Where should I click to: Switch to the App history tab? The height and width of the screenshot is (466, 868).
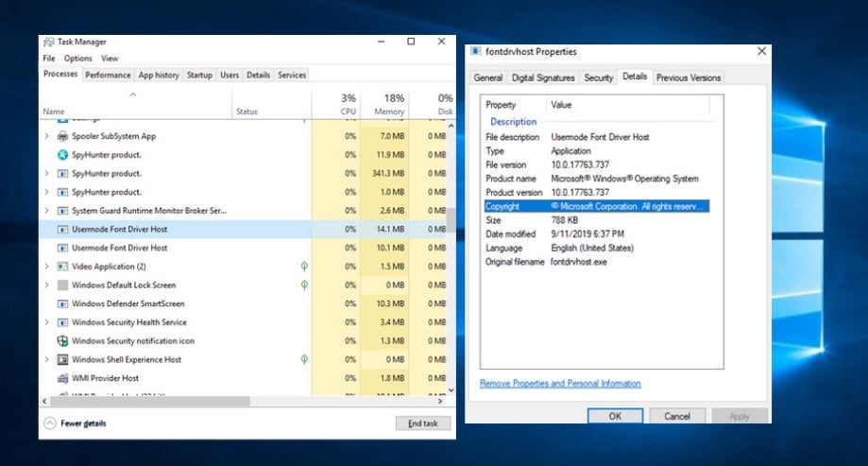[x=159, y=75]
